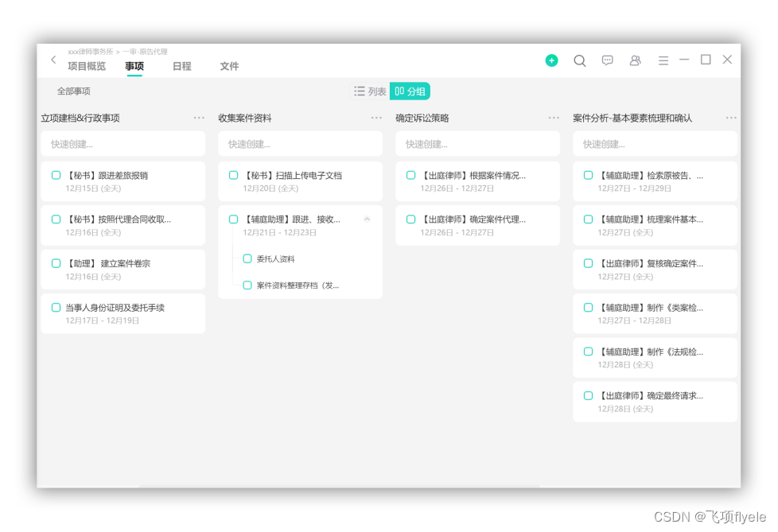Image resolution: width=778 pixels, height=532 pixels.
Task: Click 一审-原告代理 breadcrumb
Action: click(x=145, y=52)
